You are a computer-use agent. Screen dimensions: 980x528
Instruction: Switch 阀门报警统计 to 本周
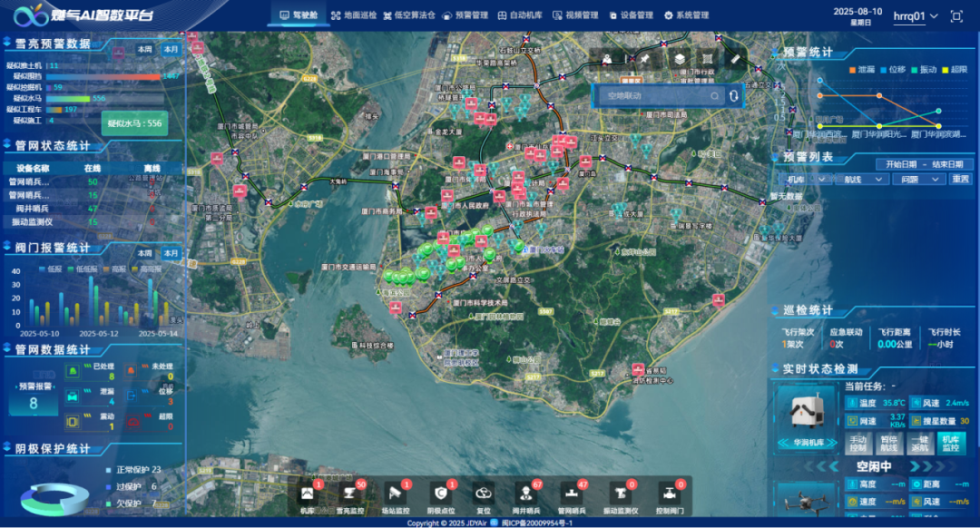(x=145, y=253)
